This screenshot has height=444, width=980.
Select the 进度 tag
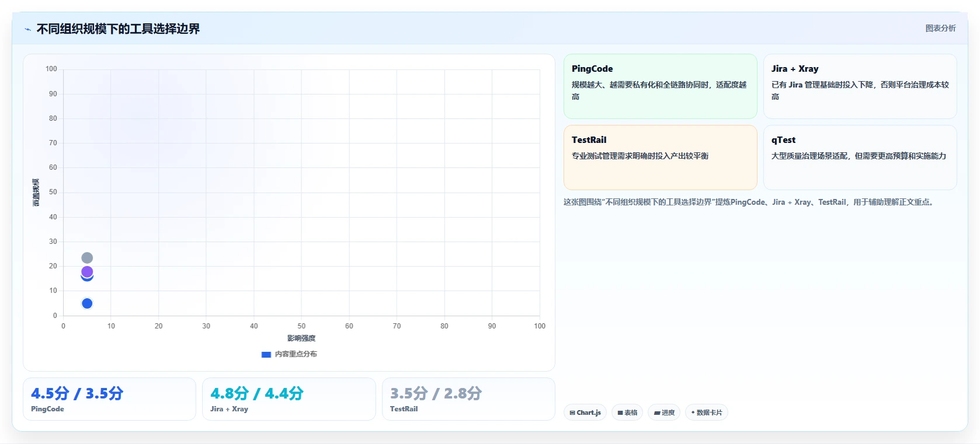click(x=664, y=412)
